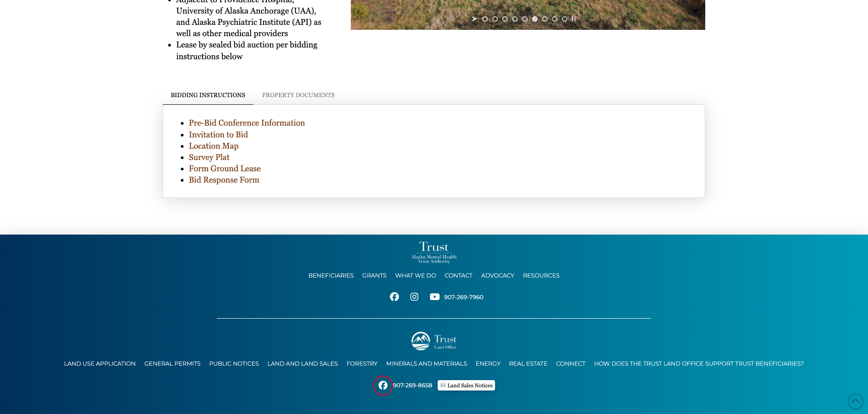This screenshot has height=414, width=868.
Task: Open the Trust YouTube icon
Action: click(434, 296)
